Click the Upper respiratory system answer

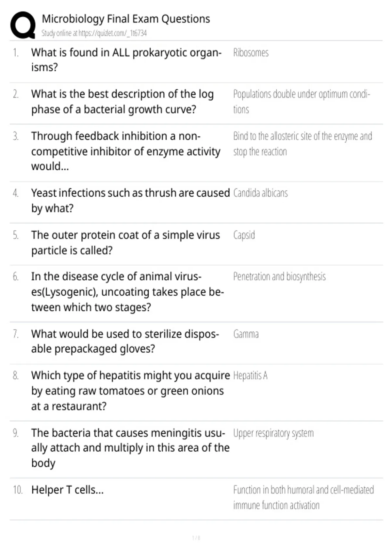[273, 433]
